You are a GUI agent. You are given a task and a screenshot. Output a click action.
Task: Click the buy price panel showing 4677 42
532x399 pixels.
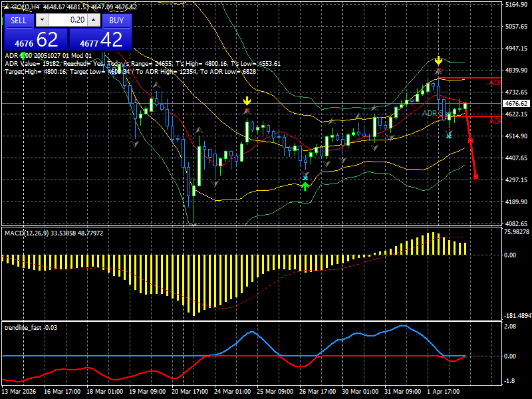point(100,39)
